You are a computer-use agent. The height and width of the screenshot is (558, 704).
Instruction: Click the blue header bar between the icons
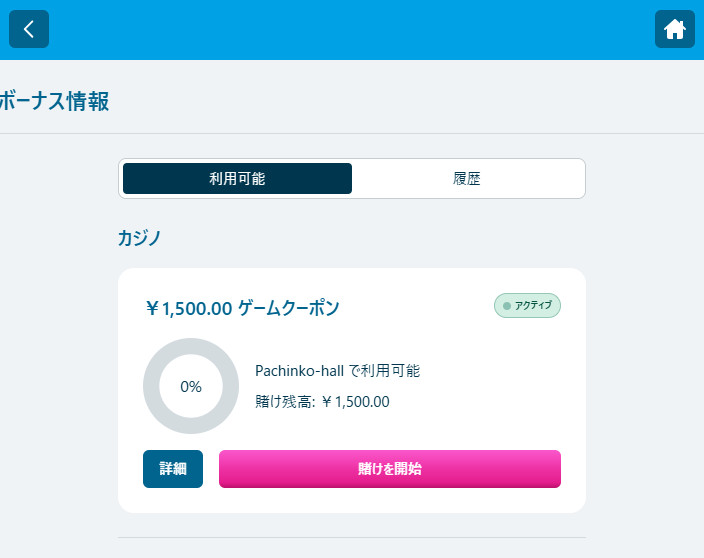(352, 30)
